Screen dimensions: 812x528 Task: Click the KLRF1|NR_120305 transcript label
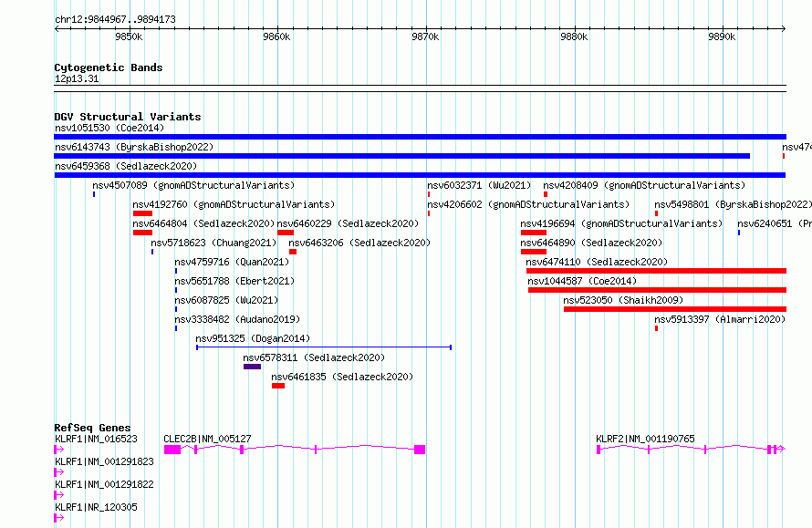[x=97, y=507]
